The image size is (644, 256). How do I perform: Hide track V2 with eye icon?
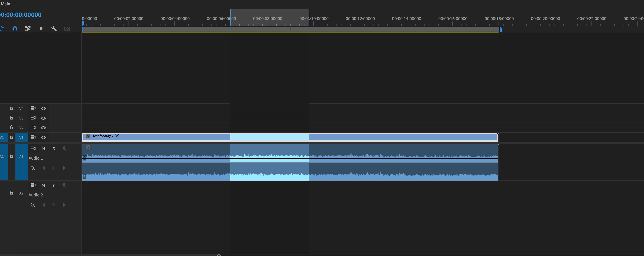43,128
